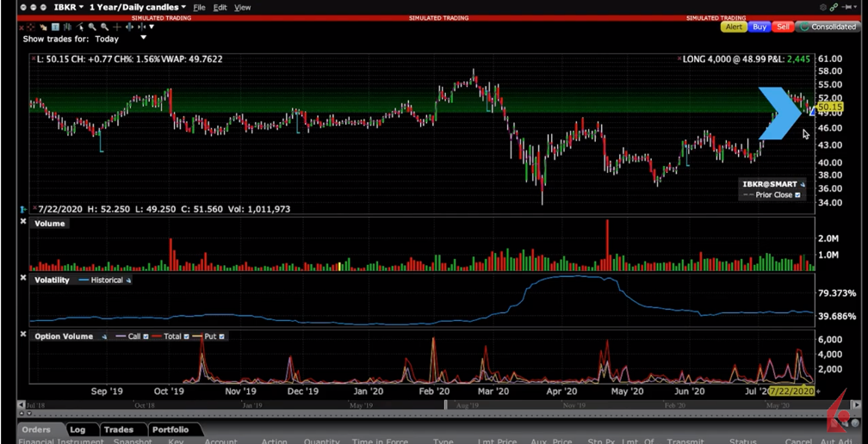The height and width of the screenshot is (444, 868).
Task: Open the File menu
Action: (x=199, y=7)
